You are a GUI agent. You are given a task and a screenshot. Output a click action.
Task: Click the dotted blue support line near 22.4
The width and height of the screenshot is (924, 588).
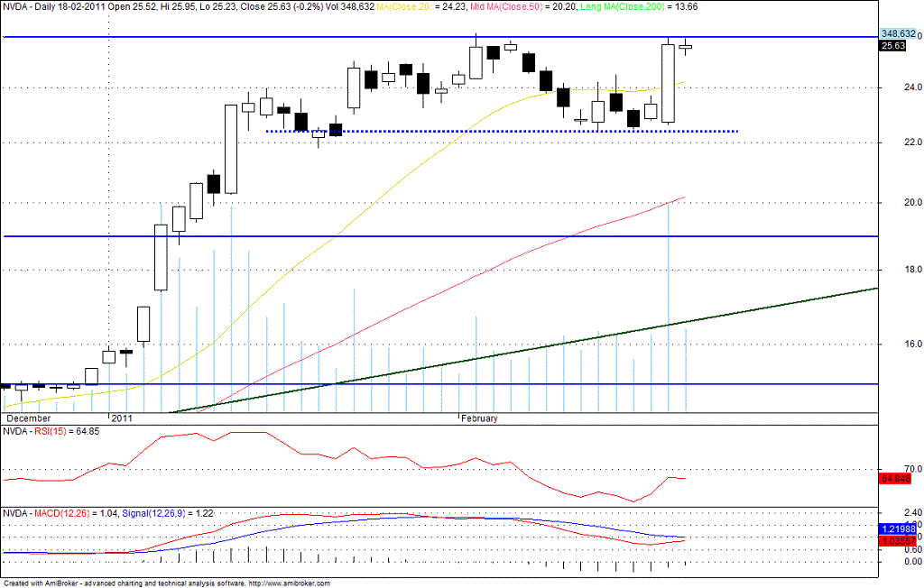(x=502, y=131)
